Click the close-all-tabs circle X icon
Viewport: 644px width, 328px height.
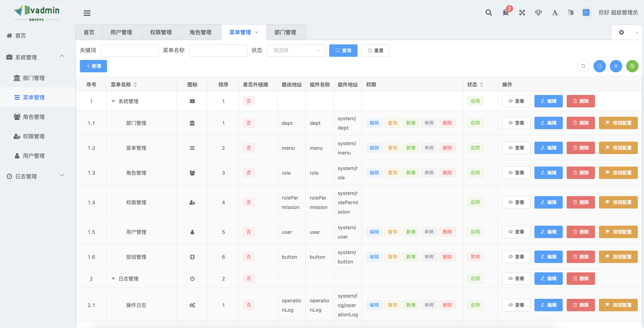tap(621, 32)
